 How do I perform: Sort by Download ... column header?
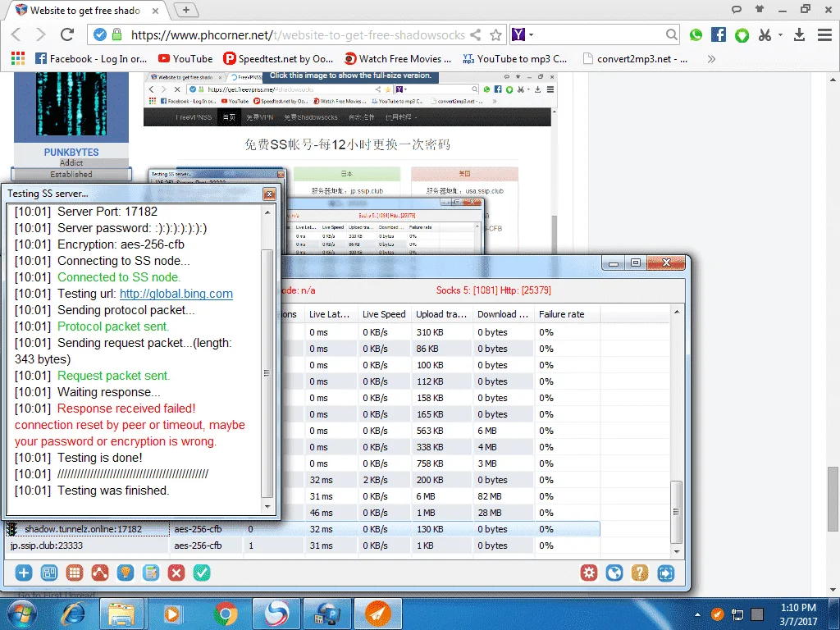point(503,314)
